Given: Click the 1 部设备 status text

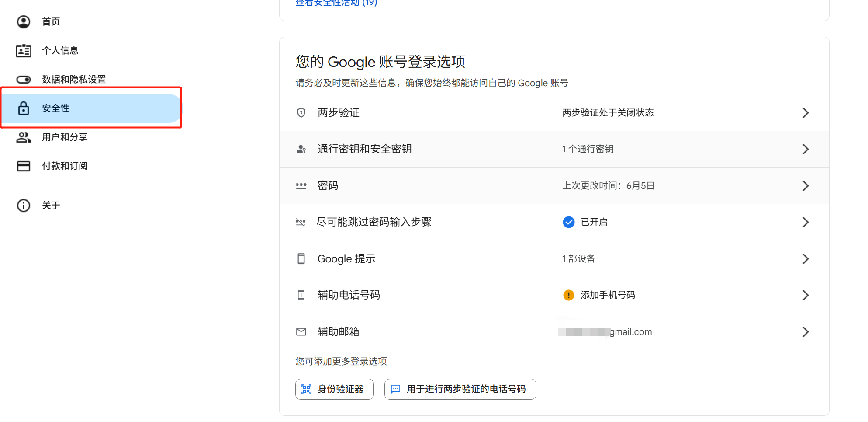Looking at the screenshot, I should point(579,259).
